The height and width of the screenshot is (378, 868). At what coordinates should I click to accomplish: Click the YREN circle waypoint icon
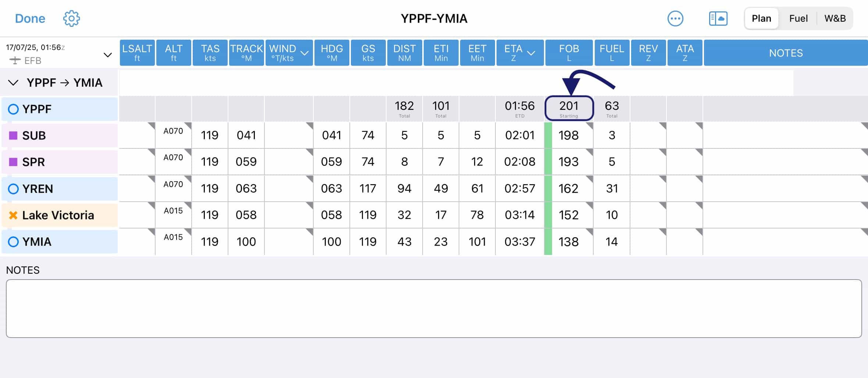[13, 189]
